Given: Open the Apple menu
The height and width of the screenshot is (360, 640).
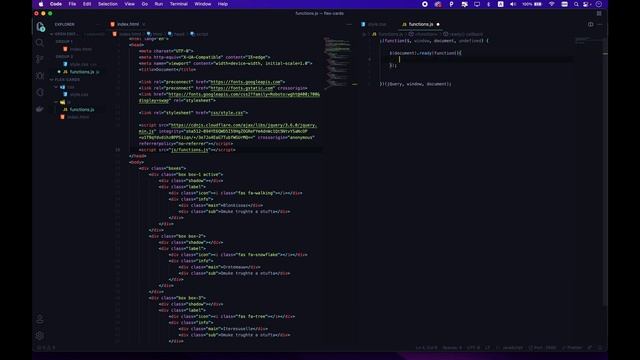Looking at the screenshot, I should click(x=41, y=4).
